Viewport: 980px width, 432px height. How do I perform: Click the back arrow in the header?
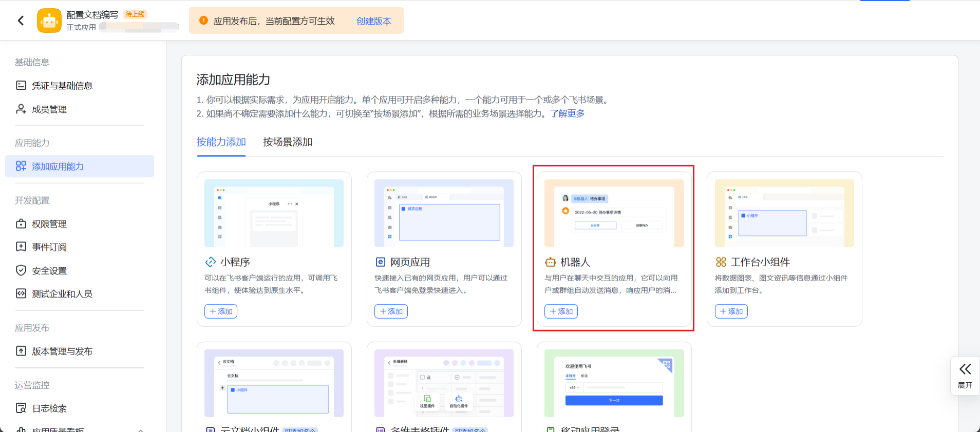coord(21,21)
